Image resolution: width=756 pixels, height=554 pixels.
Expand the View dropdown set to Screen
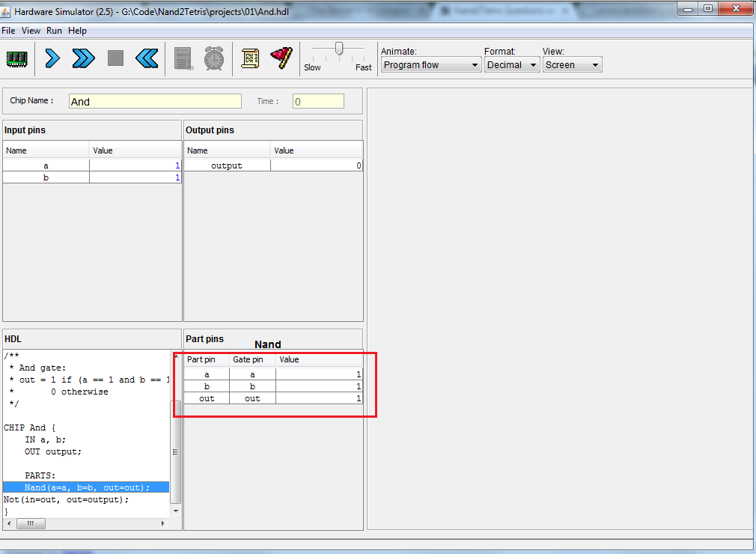pyautogui.click(x=572, y=65)
